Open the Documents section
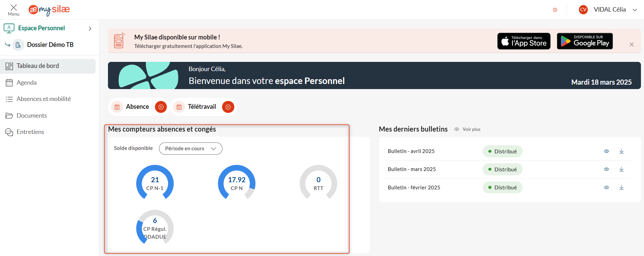The width and height of the screenshot is (644, 256). (x=32, y=116)
